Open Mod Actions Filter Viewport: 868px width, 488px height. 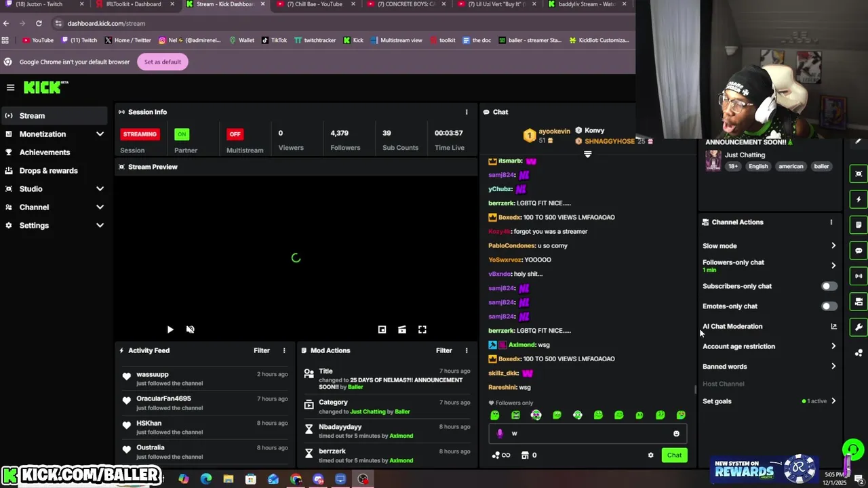[444, 350]
